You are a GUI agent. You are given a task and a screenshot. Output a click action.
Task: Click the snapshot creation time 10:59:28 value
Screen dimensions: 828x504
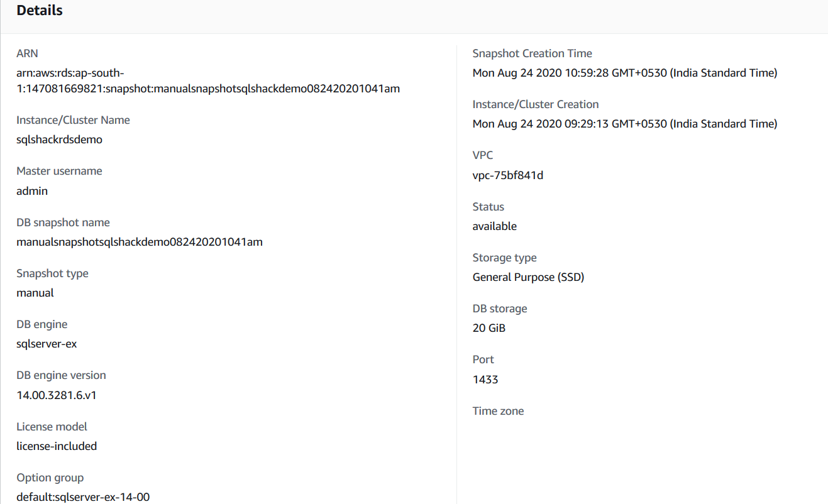(x=624, y=73)
